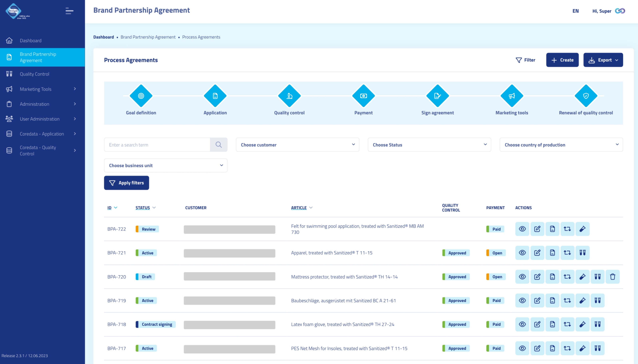Click the test tubes icon for BPA-721
The width and height of the screenshot is (638, 364).
point(582,253)
